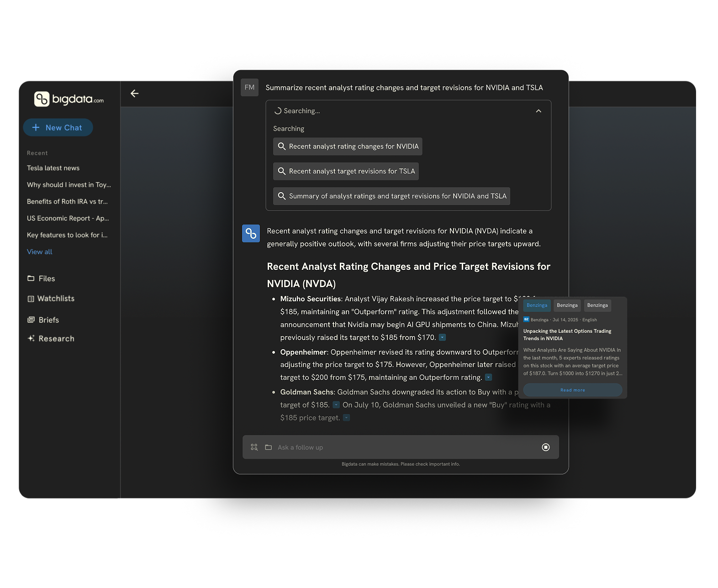This screenshot has width=718, height=588.
Task: Click the sources selector icon in input bar
Action: [254, 447]
